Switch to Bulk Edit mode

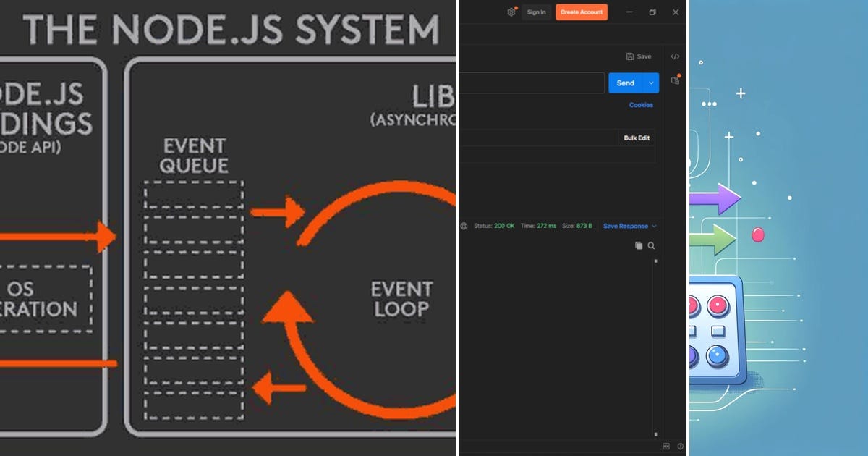[635, 138]
